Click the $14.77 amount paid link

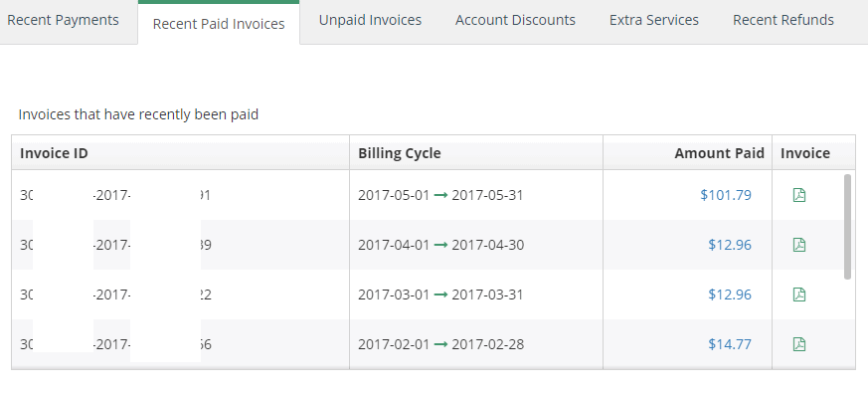(x=730, y=344)
